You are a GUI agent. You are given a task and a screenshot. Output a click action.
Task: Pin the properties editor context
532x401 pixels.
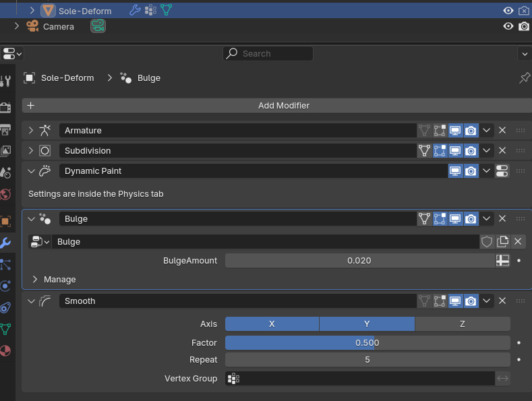[x=524, y=78]
